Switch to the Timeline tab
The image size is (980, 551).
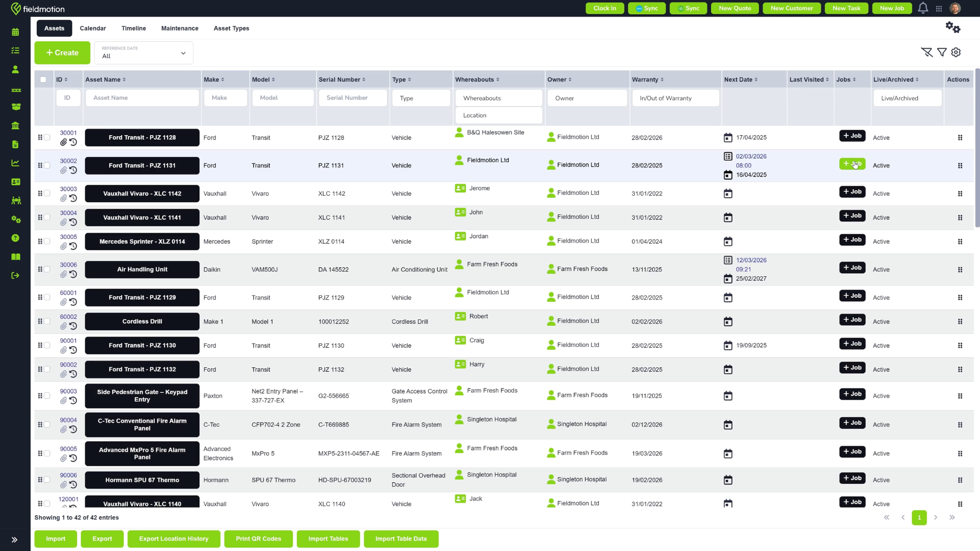coord(134,28)
